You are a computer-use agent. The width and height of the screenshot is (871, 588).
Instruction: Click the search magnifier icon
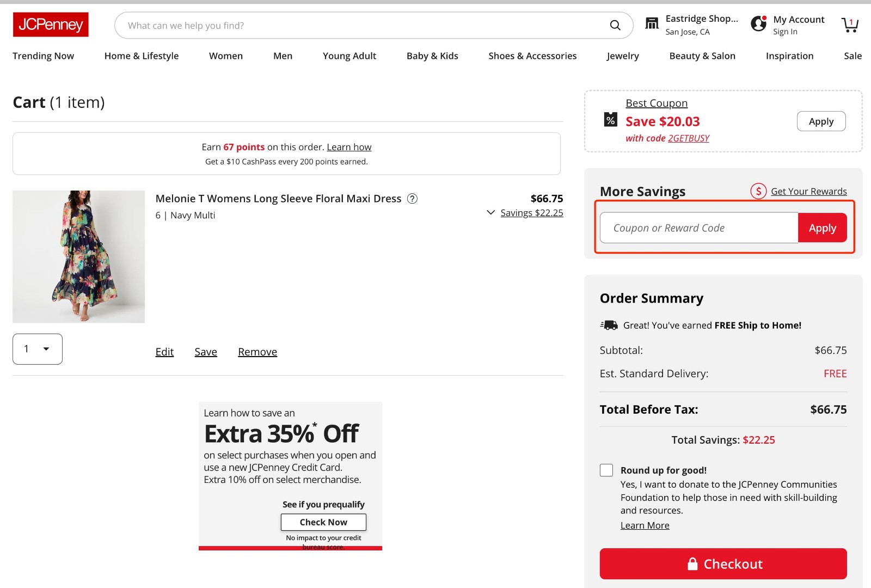pyautogui.click(x=615, y=25)
